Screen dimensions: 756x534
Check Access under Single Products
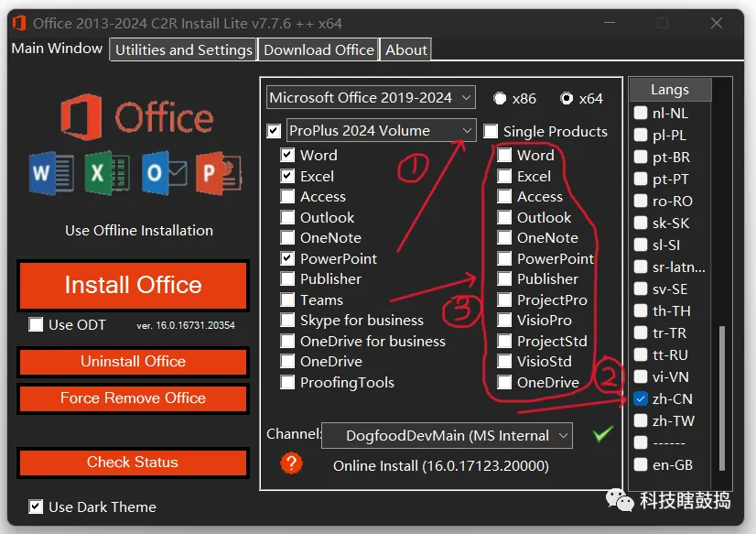(504, 196)
